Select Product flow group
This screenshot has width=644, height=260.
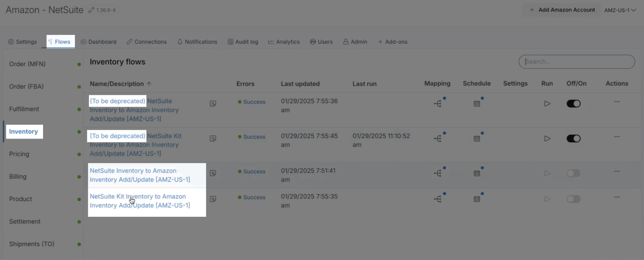click(x=21, y=199)
